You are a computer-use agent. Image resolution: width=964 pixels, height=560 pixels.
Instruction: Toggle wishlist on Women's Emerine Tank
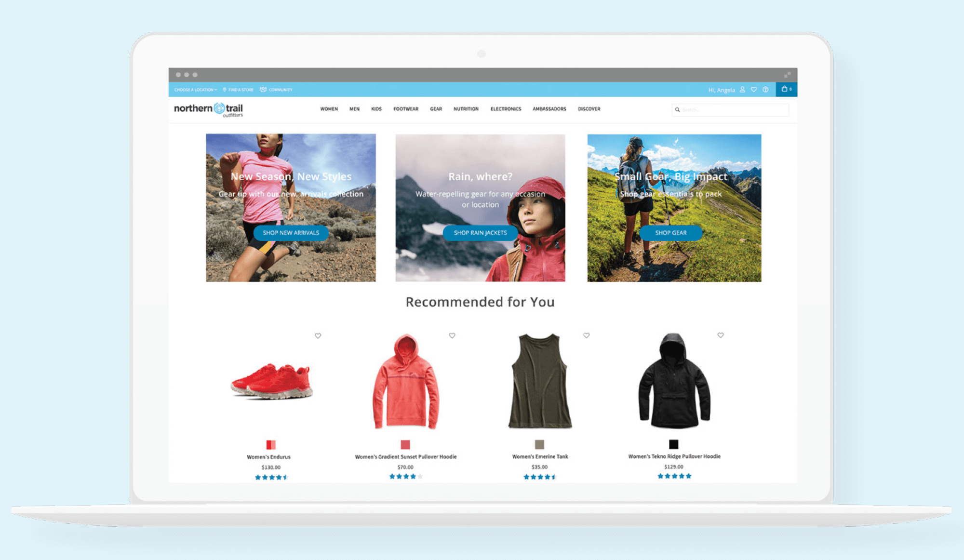(586, 335)
